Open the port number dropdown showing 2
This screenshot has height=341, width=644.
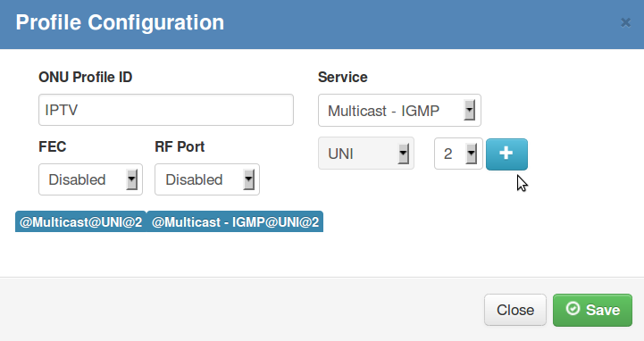tap(458, 154)
